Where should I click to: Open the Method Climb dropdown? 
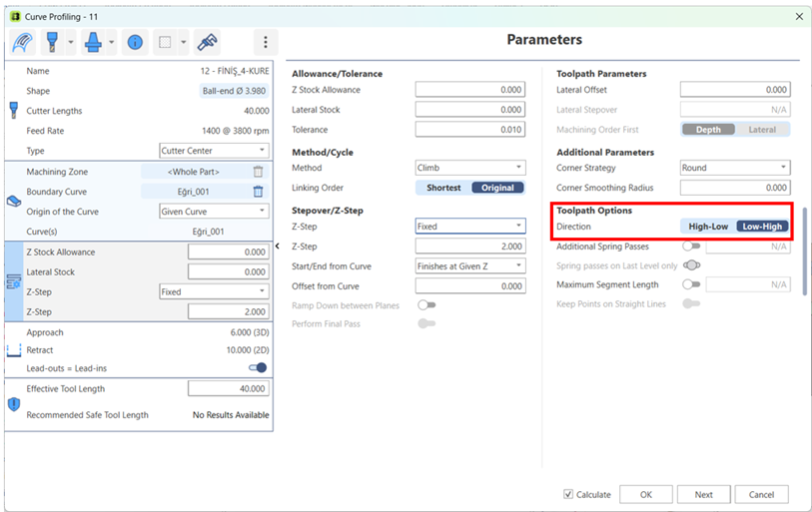click(470, 168)
